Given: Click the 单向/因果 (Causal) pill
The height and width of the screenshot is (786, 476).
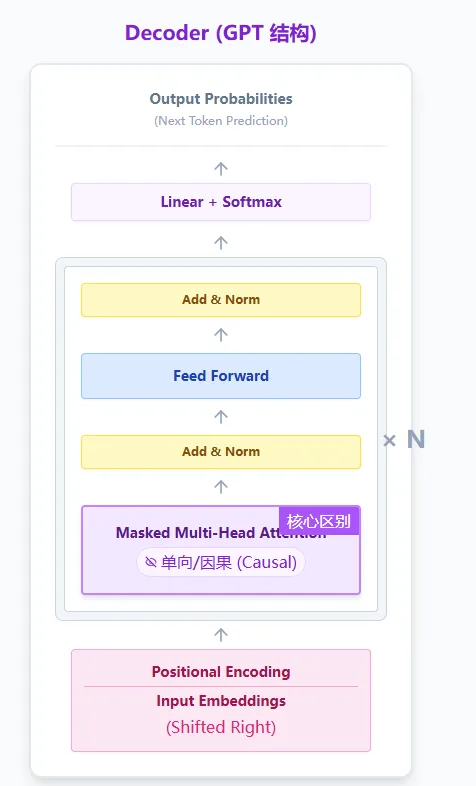Looking at the screenshot, I should point(221,562).
